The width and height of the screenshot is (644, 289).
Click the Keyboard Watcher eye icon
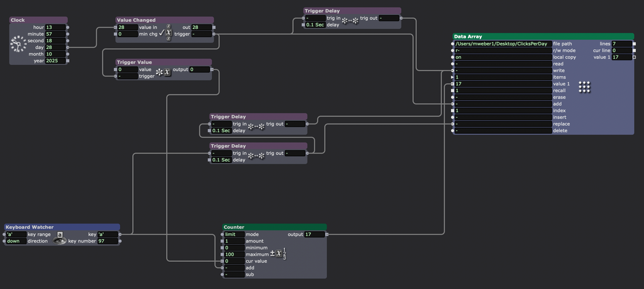click(60, 241)
